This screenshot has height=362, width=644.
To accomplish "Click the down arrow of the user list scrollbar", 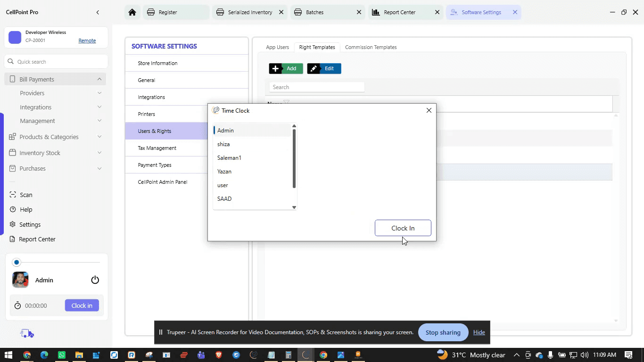I will [294, 207].
